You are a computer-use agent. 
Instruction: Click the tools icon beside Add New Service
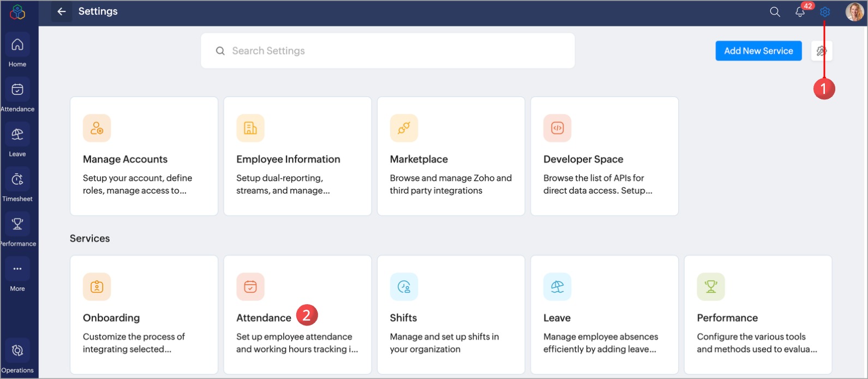pyautogui.click(x=821, y=51)
